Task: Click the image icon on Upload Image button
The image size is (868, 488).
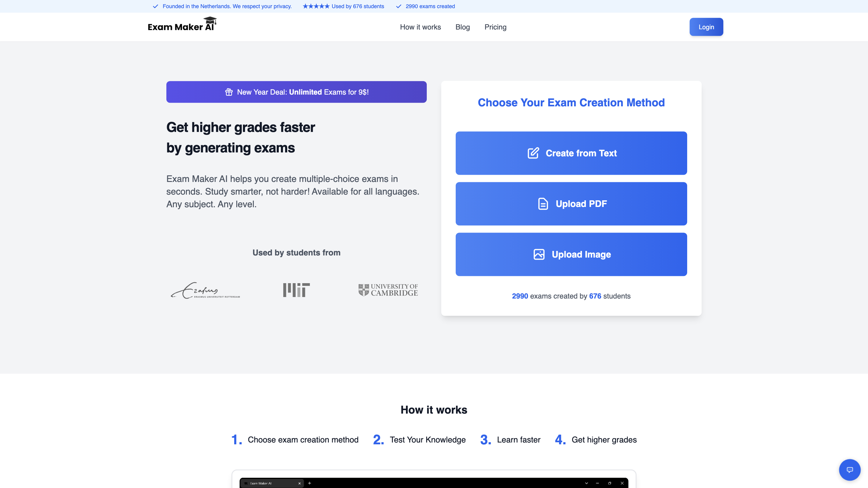Action: click(x=539, y=254)
